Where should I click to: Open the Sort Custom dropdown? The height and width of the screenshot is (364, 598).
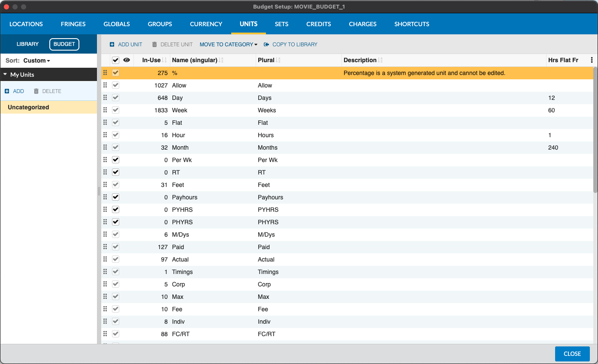click(x=36, y=61)
